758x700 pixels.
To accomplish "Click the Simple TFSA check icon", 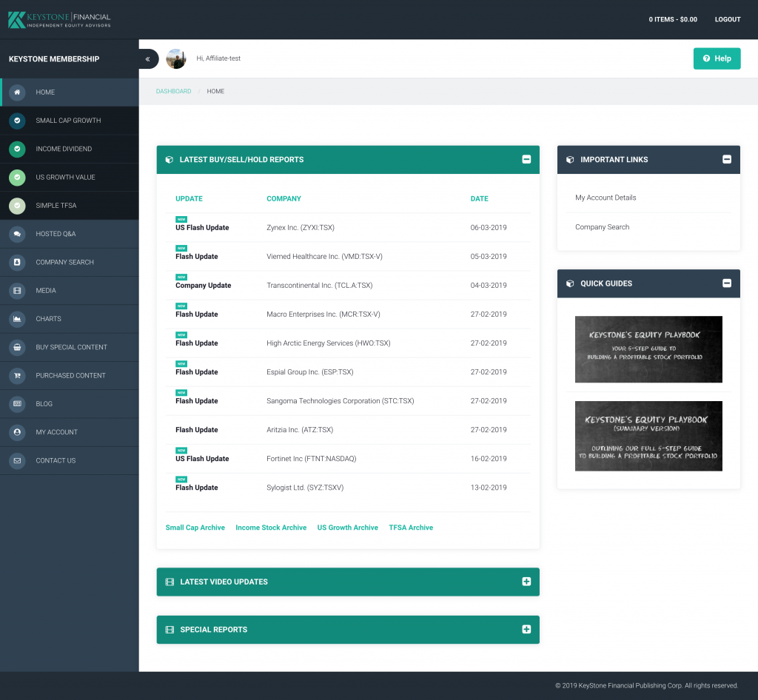I will (x=17, y=205).
